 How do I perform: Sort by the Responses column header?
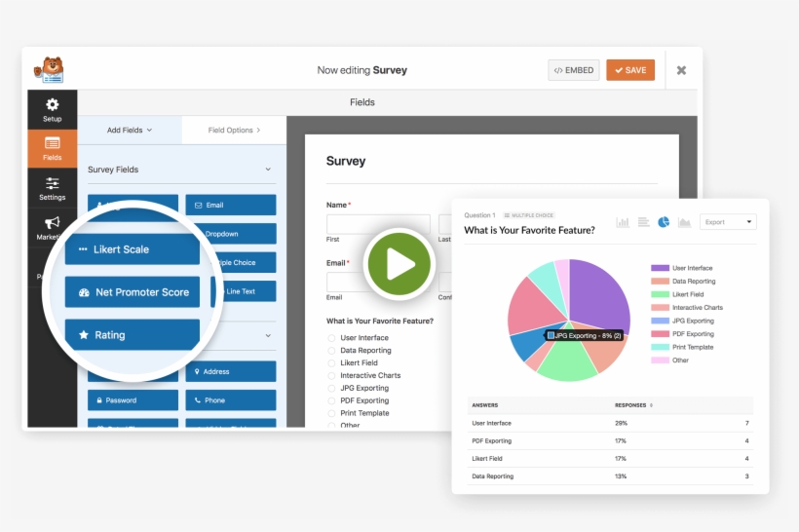pyautogui.click(x=633, y=405)
